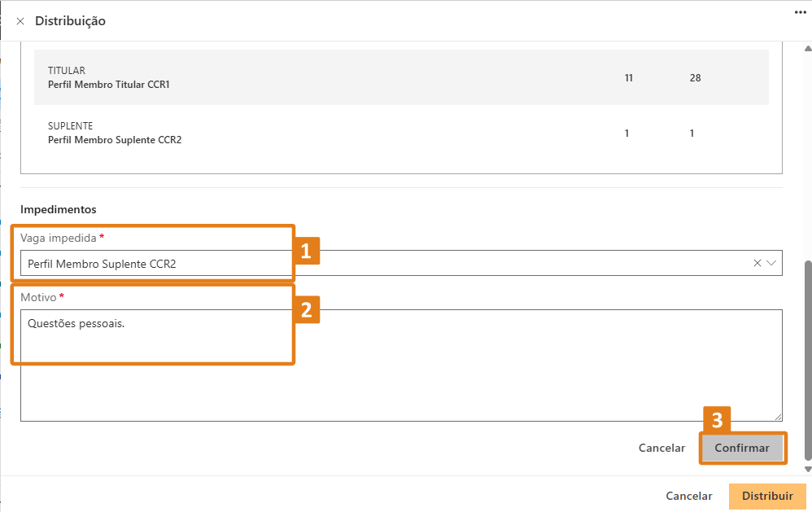Click the vertical scrollbar thumb
The image size is (812, 512).
click(x=807, y=358)
